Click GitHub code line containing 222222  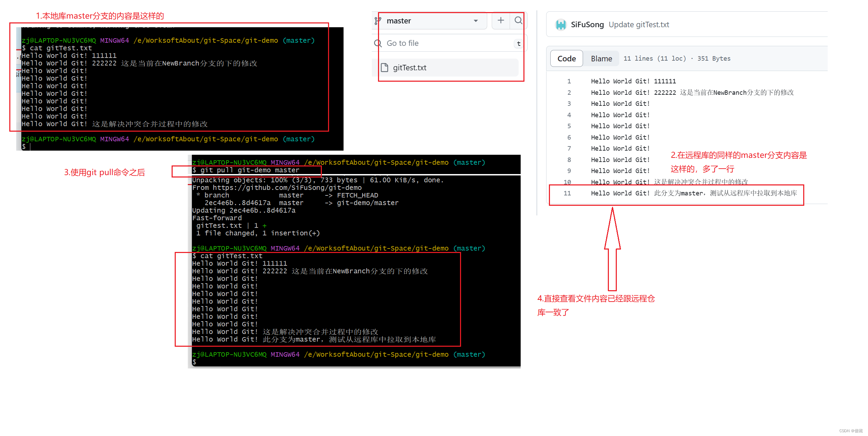coord(692,92)
